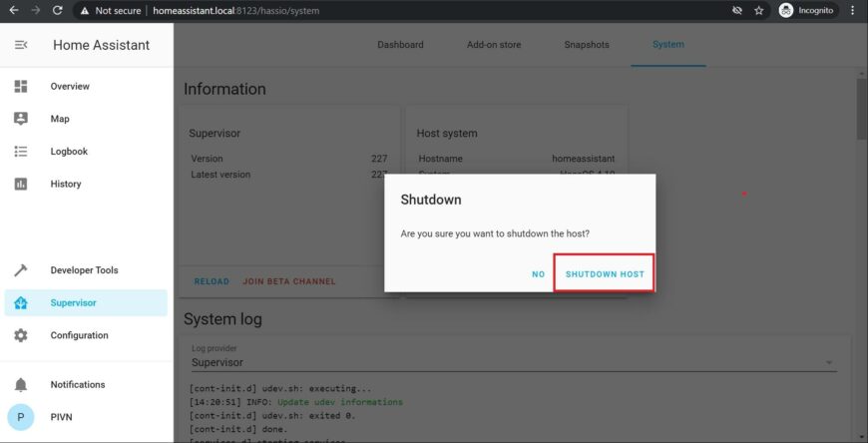Switch to the Dashboard tab

[x=400, y=45]
